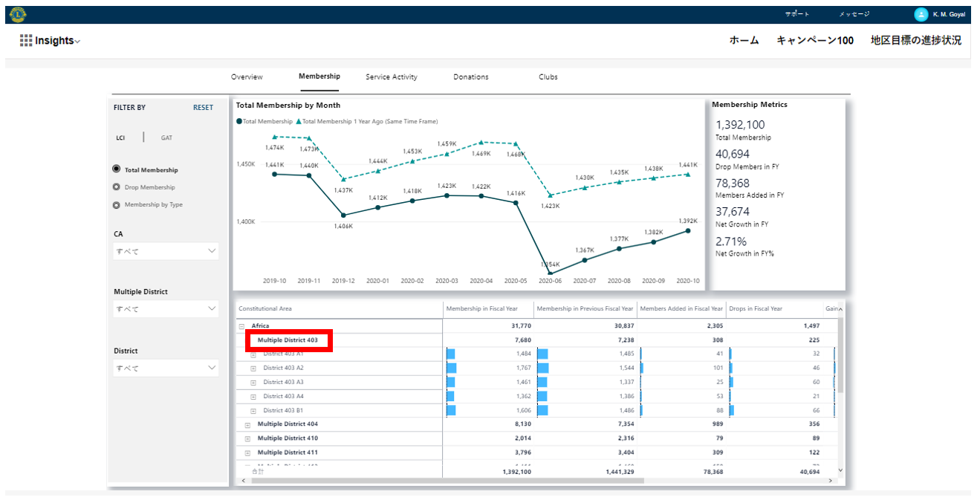
Task: Open the CA filter dropdown
Action: [x=166, y=251]
